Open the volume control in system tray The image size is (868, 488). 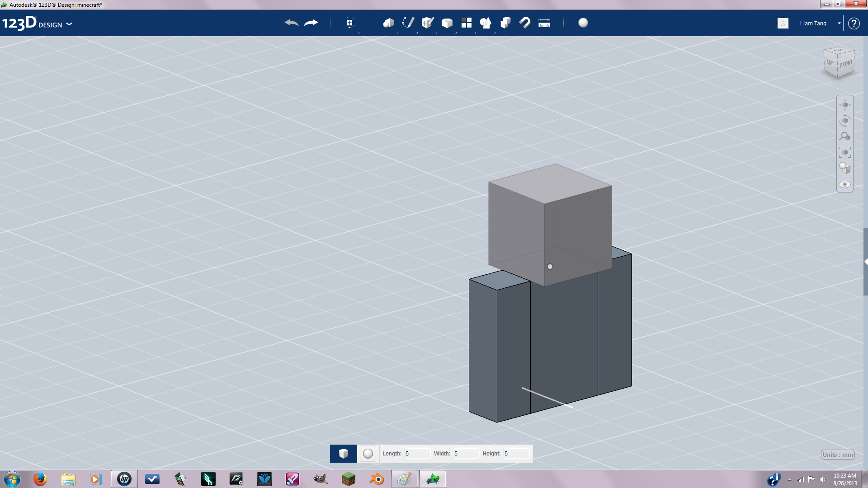coord(823,479)
